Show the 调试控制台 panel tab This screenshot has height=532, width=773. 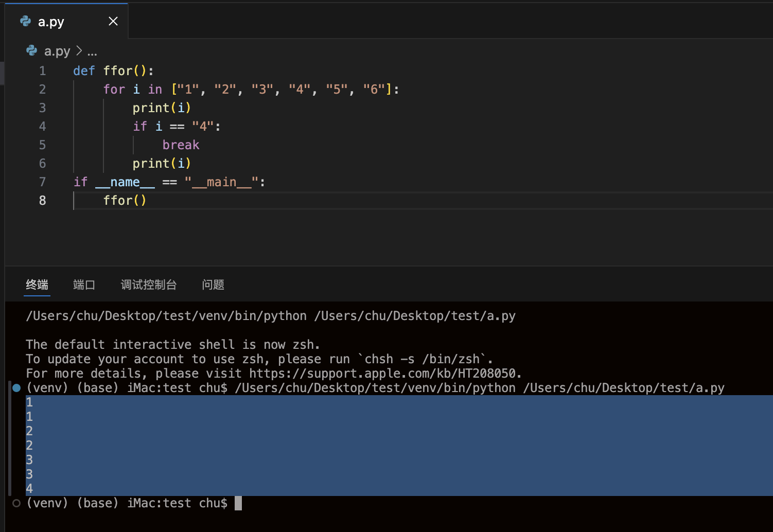tap(148, 285)
